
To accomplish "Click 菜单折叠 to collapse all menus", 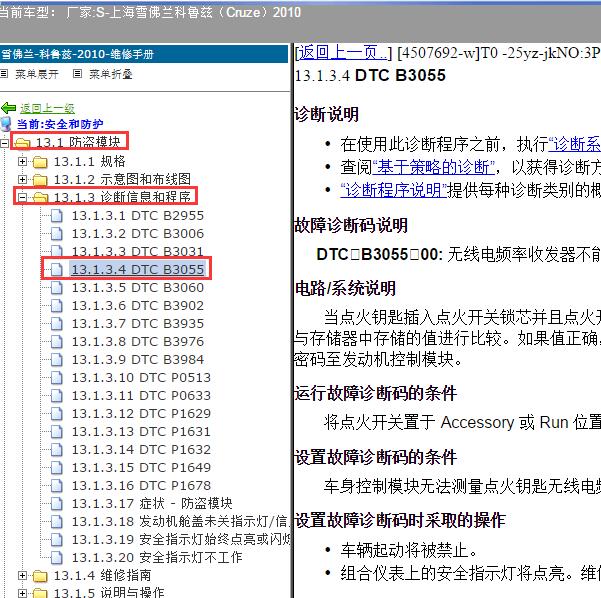I will [111, 74].
